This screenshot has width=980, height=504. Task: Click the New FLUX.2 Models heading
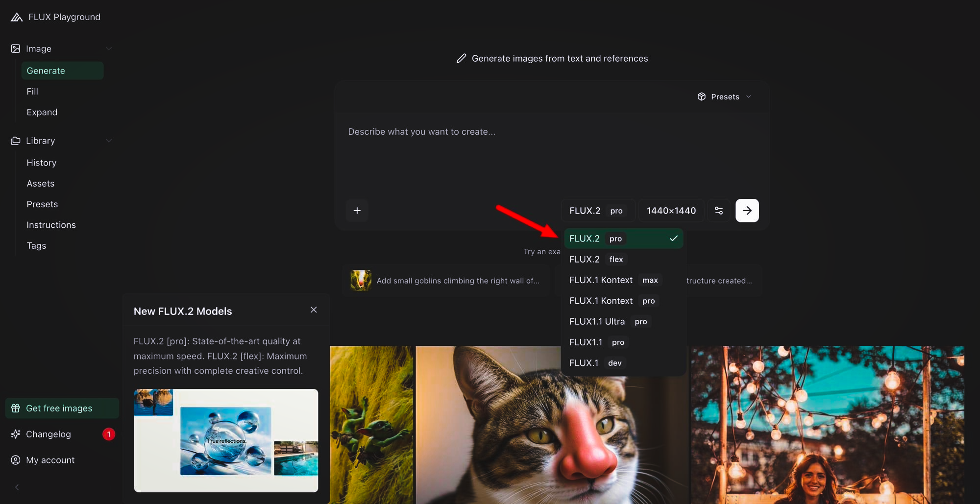point(183,311)
